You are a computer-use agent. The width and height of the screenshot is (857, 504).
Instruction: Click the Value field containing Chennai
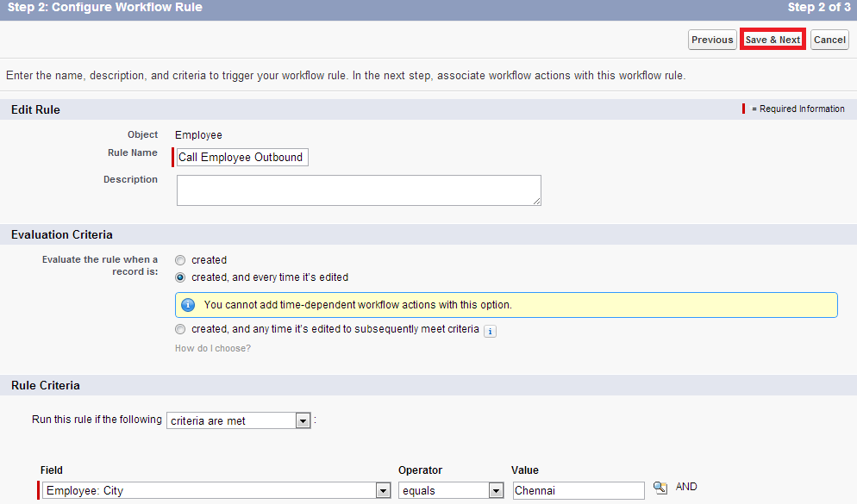(x=579, y=490)
